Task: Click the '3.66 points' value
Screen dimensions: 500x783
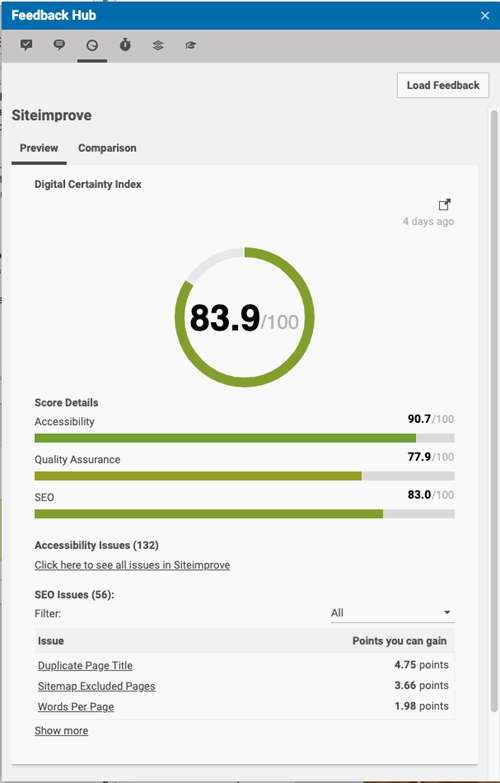Action: pyautogui.click(x=422, y=686)
